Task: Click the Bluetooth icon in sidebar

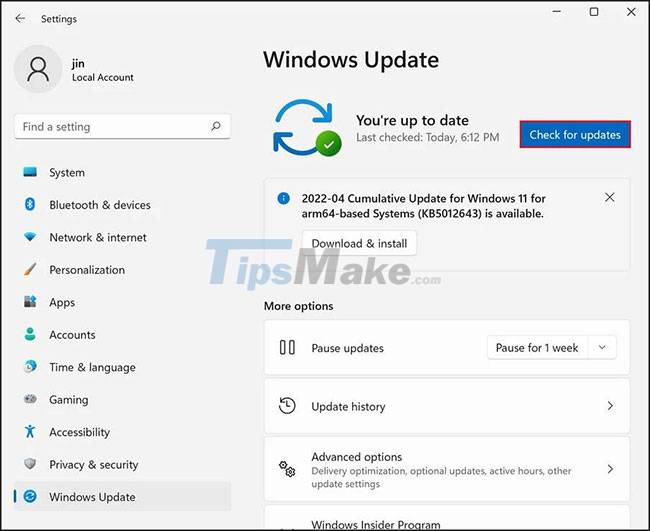Action: pos(30,204)
